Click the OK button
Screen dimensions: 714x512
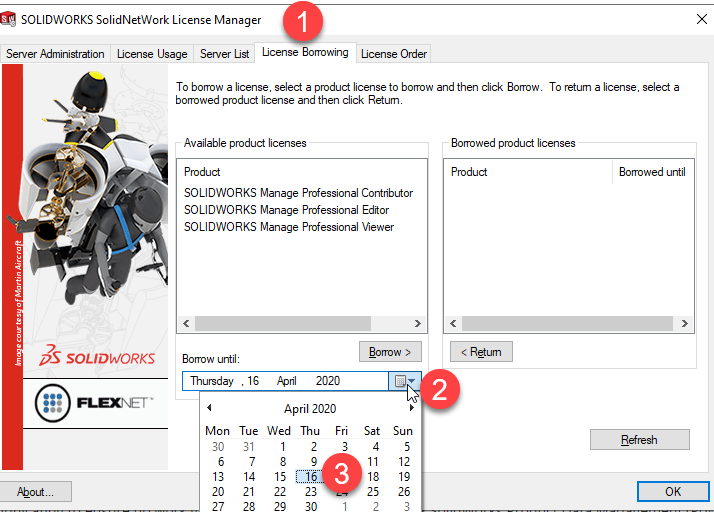pyautogui.click(x=672, y=491)
